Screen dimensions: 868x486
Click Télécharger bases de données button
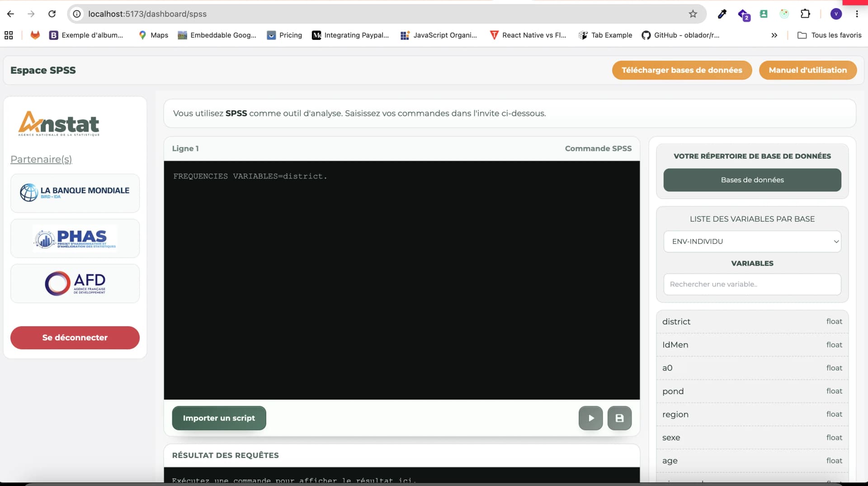(x=682, y=70)
